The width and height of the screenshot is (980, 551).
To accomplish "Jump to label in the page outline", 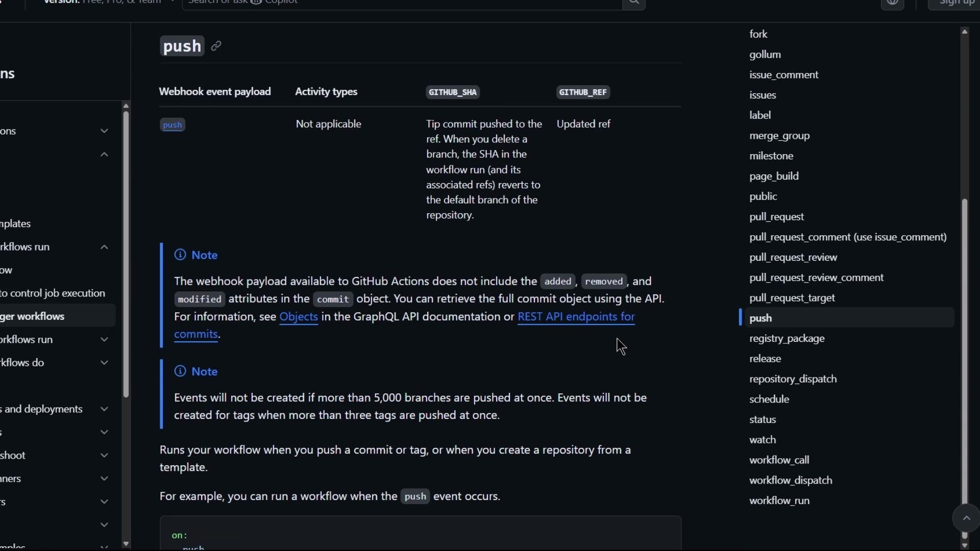I will click(x=760, y=115).
